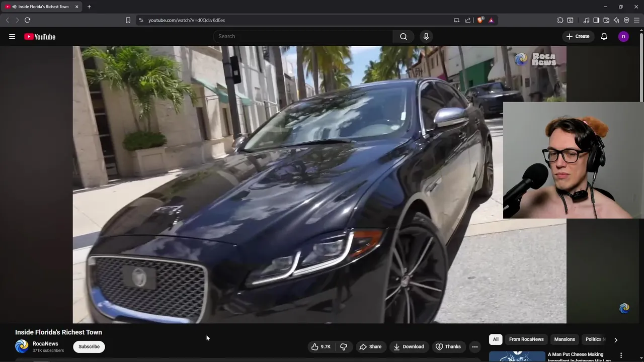The width and height of the screenshot is (644, 362).
Task: Open Brave Wallet icon
Action: (x=606, y=20)
